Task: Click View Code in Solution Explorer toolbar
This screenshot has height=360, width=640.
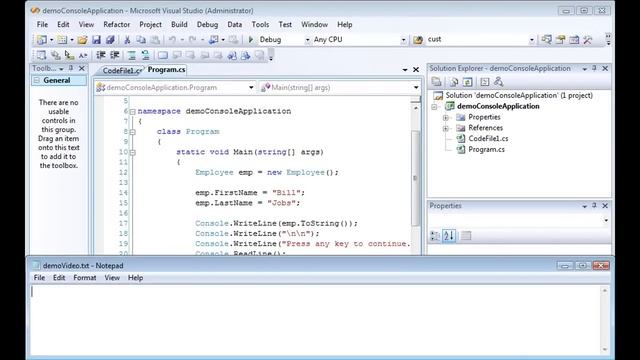Action: point(484,82)
